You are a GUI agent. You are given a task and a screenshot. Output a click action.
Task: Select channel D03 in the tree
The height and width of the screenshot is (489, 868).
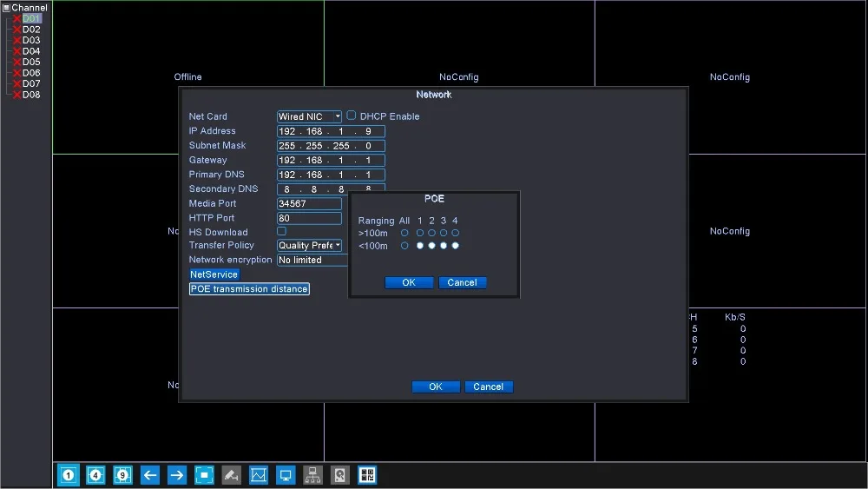coord(30,40)
